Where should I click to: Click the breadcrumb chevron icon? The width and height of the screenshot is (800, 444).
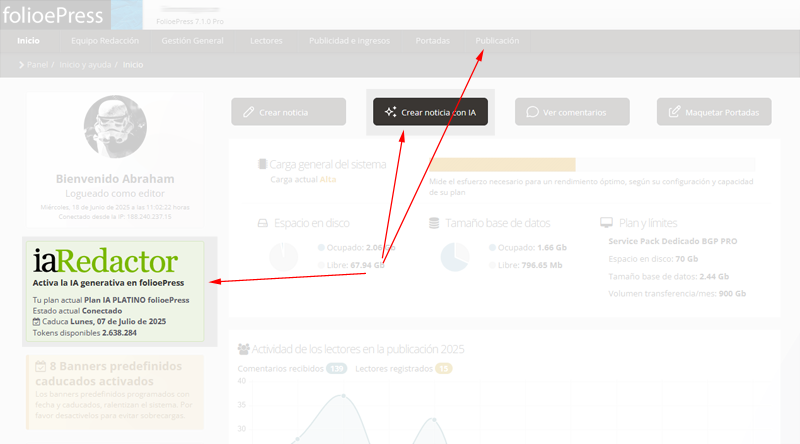pyautogui.click(x=21, y=65)
